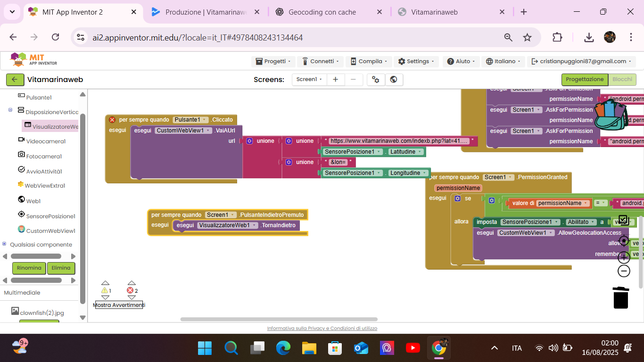
Task: Click the workspace trash can icon
Action: pyautogui.click(x=620, y=297)
